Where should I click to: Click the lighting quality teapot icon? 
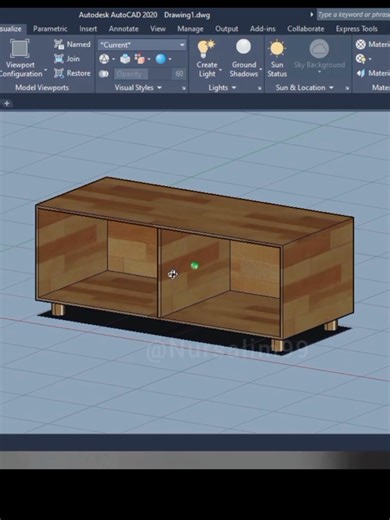pyautogui.click(x=125, y=59)
